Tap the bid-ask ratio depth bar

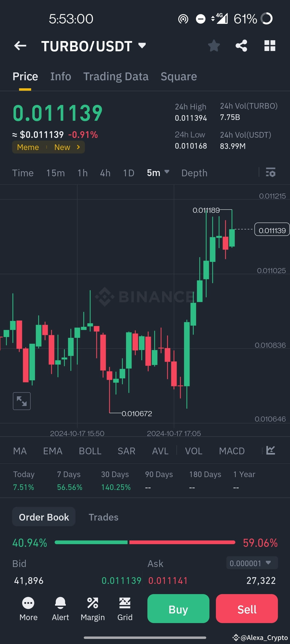[x=145, y=542]
